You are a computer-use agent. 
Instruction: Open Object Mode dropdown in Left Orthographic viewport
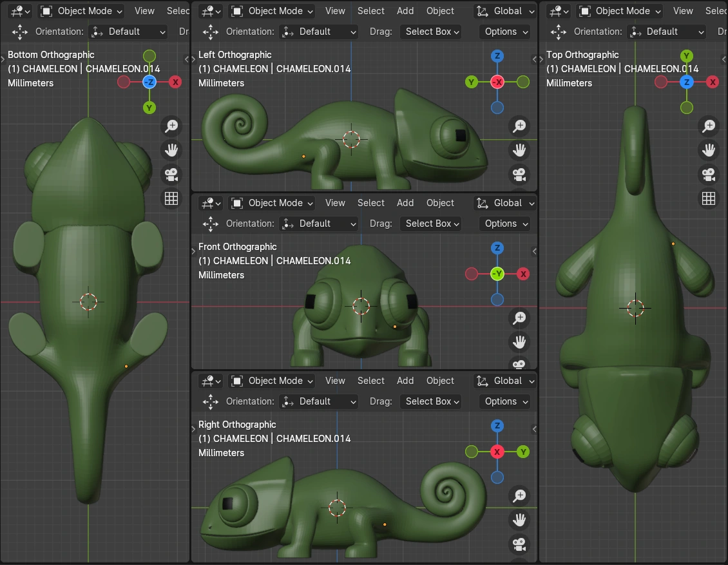pyautogui.click(x=272, y=11)
